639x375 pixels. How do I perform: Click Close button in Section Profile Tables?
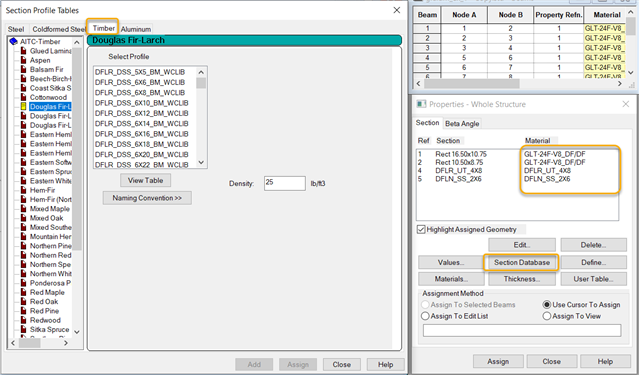(x=342, y=364)
